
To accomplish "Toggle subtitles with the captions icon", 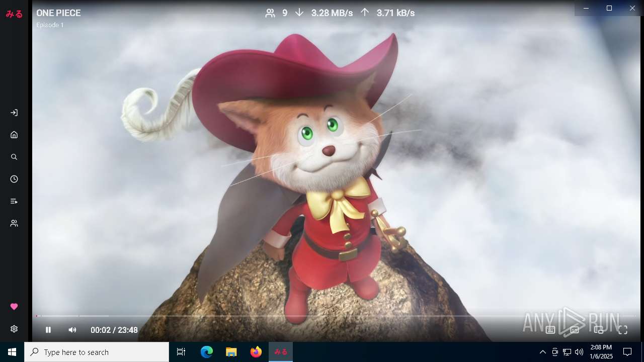I will click(575, 330).
